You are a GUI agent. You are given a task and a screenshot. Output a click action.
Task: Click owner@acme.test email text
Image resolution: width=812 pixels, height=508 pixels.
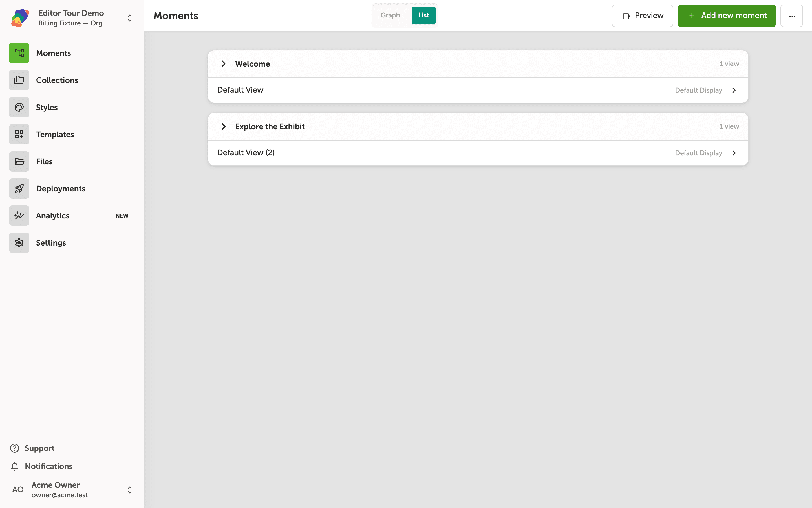point(60,495)
